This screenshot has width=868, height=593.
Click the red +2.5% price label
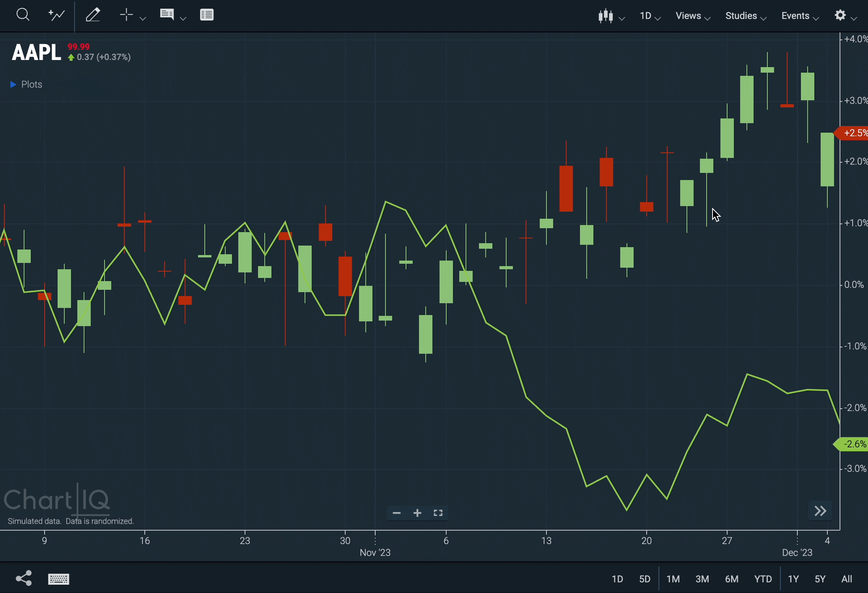click(x=851, y=133)
